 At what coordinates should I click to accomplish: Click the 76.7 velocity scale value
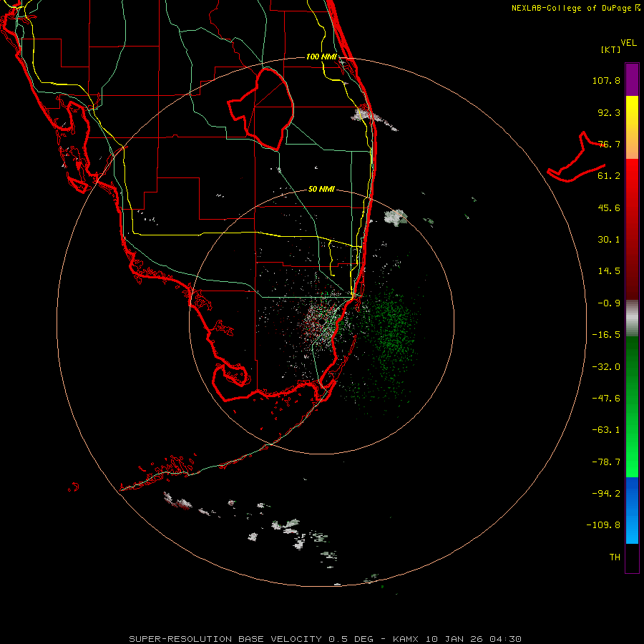tap(609, 144)
